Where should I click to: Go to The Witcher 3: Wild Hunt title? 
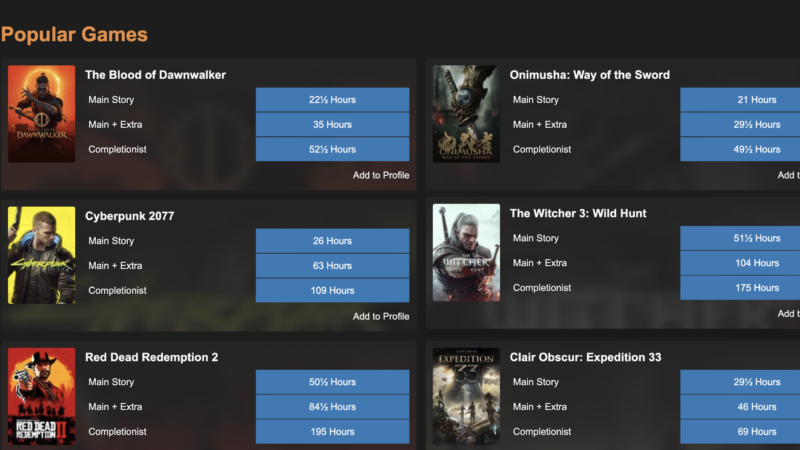[578, 214]
